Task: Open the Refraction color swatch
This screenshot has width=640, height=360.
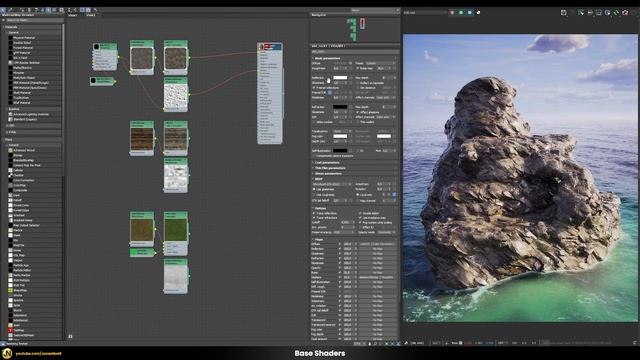Action: tap(340, 107)
